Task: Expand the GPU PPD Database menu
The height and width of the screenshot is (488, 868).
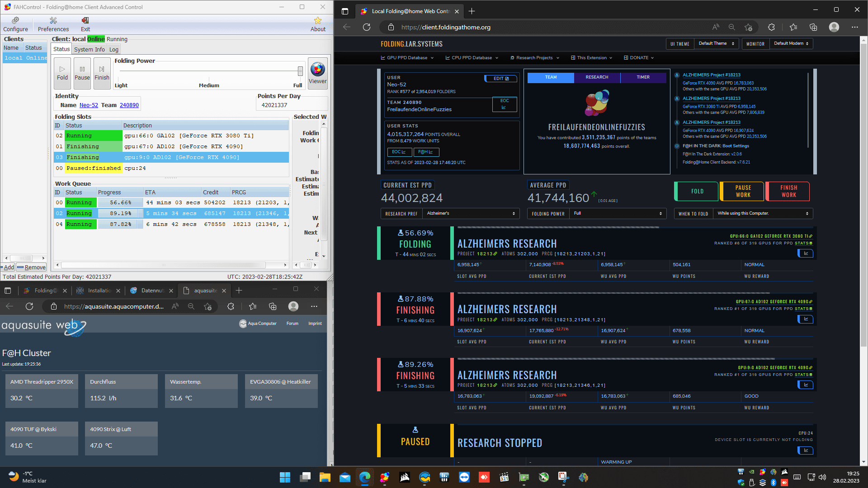Action: [x=407, y=58]
